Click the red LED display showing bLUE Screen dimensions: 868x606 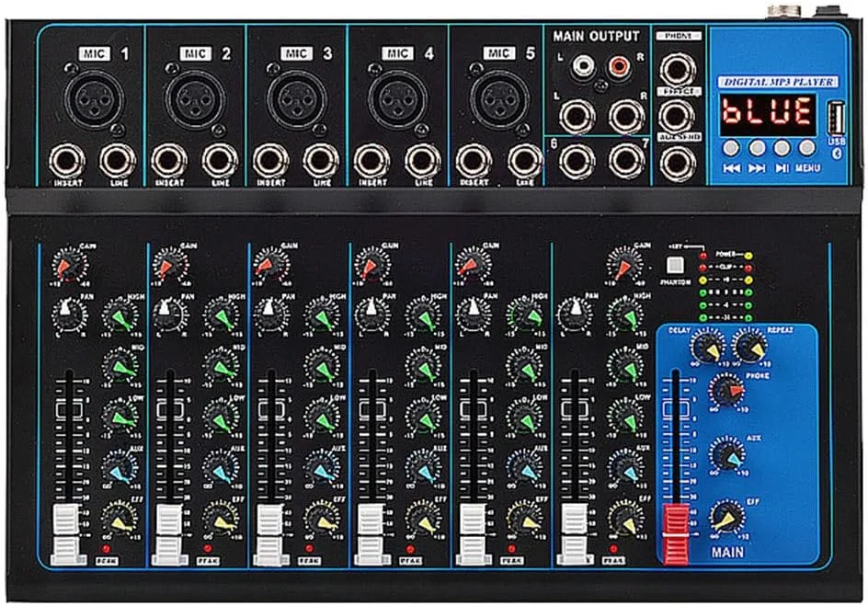[x=767, y=112]
